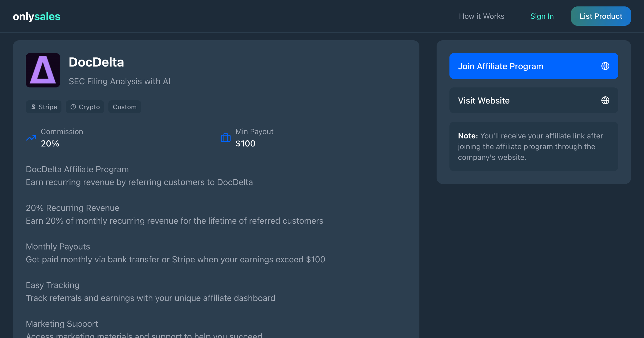644x338 pixels.
Task: Click the Visit Website button
Action: (534, 100)
